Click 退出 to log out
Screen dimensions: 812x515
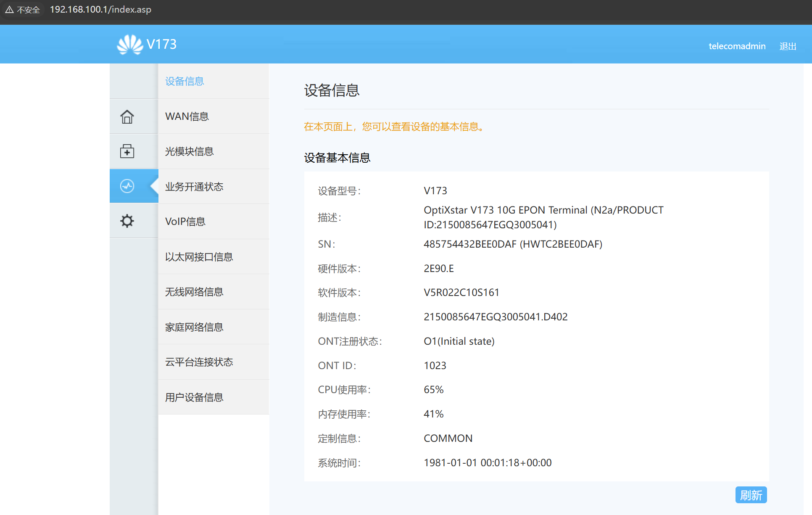pyautogui.click(x=788, y=46)
